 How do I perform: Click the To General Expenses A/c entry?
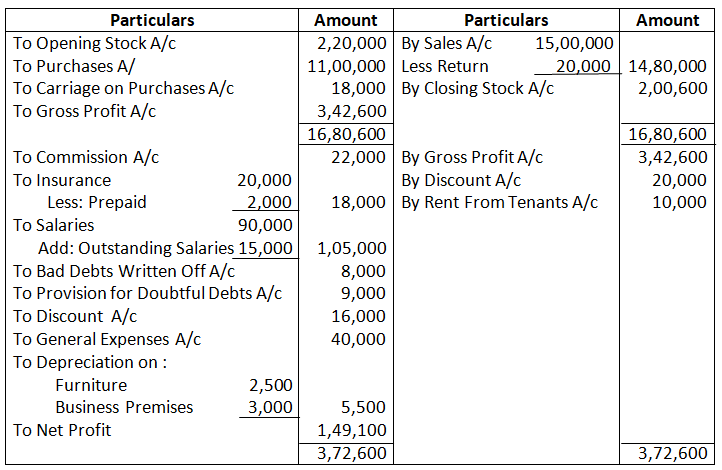coord(107,339)
